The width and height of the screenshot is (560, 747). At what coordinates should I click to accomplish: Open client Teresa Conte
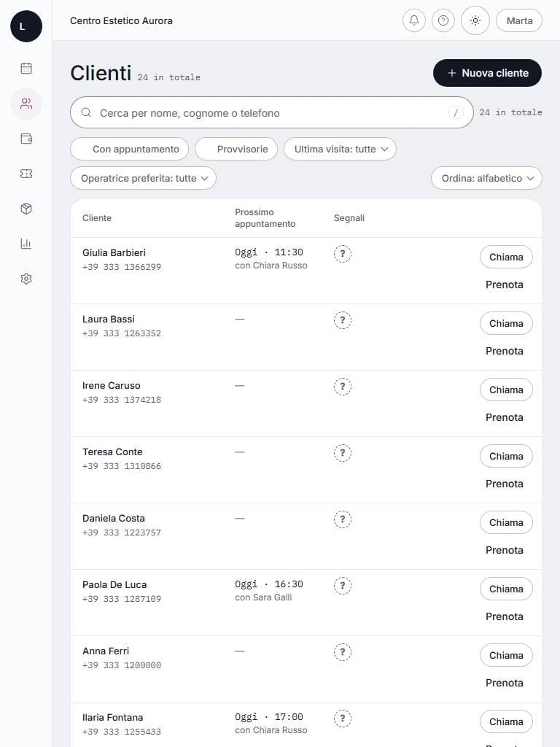[x=112, y=452]
